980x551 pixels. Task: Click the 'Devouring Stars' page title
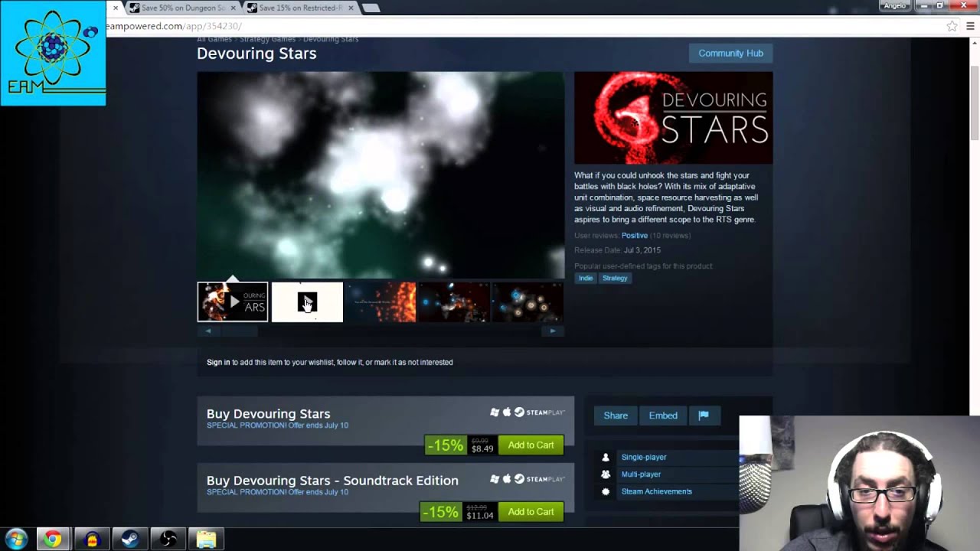[x=256, y=54]
